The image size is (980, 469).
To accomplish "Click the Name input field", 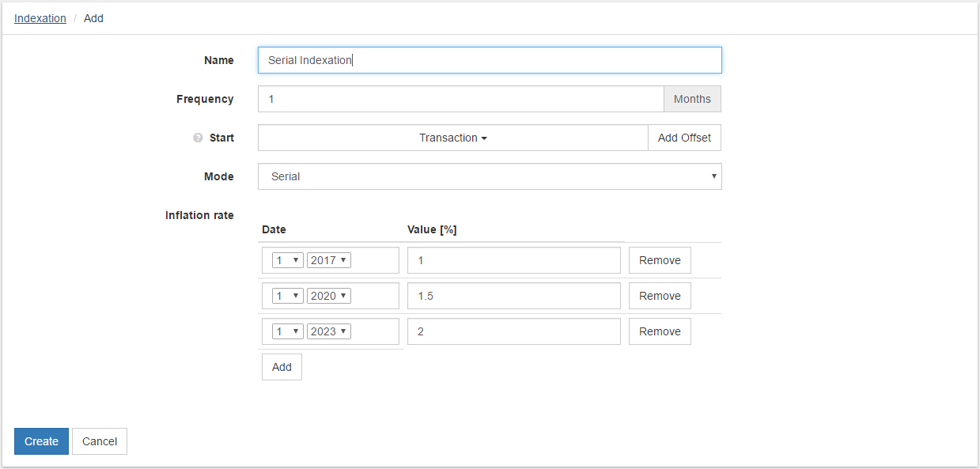I will pos(490,60).
